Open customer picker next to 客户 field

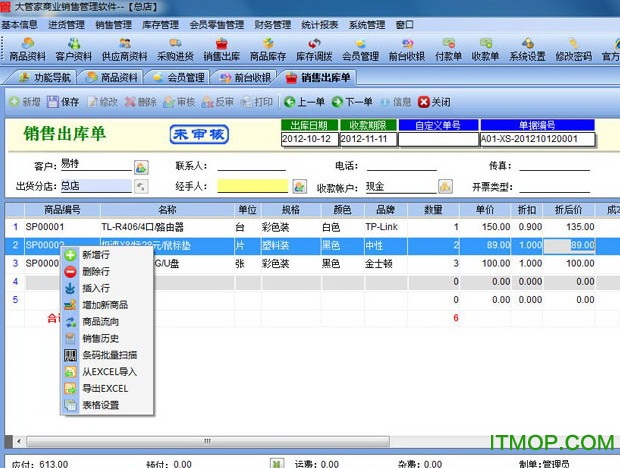[141, 167]
